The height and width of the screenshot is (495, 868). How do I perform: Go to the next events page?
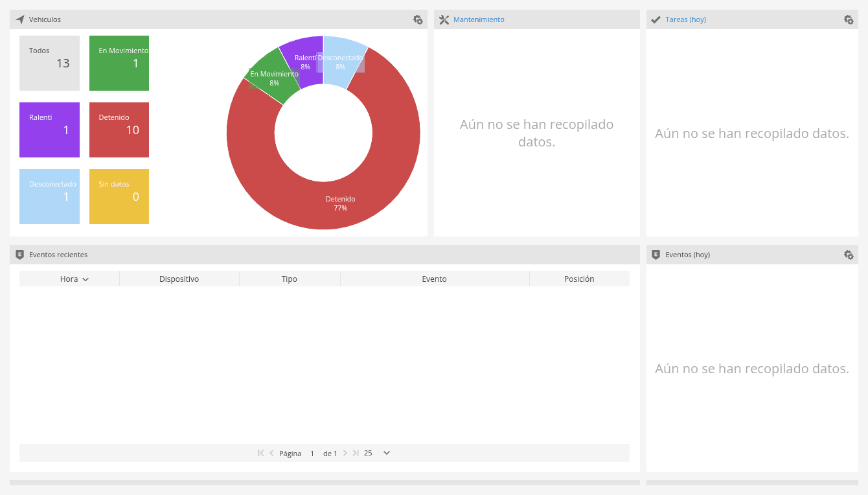pyautogui.click(x=345, y=453)
